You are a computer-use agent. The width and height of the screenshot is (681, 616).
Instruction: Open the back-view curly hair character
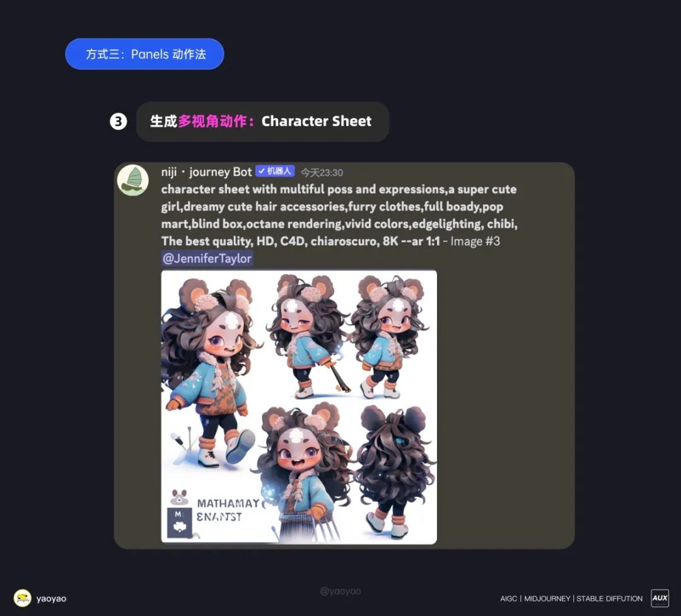[393, 472]
